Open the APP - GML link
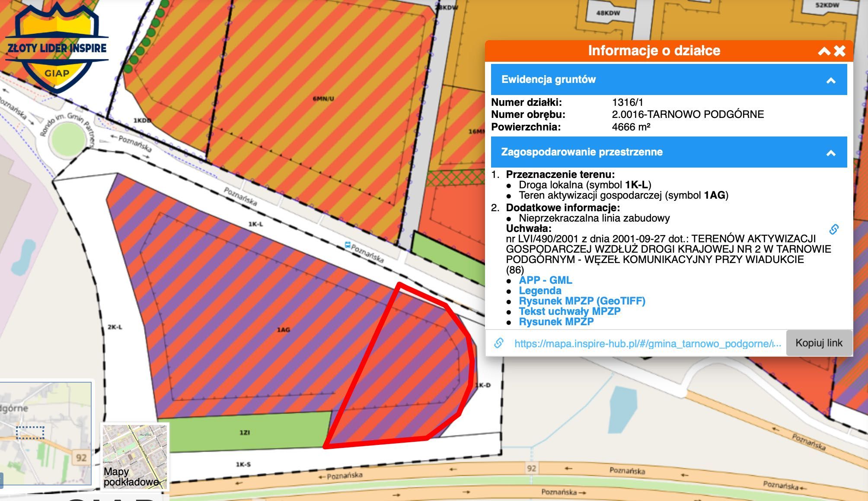This screenshot has height=501, width=868. [x=545, y=280]
